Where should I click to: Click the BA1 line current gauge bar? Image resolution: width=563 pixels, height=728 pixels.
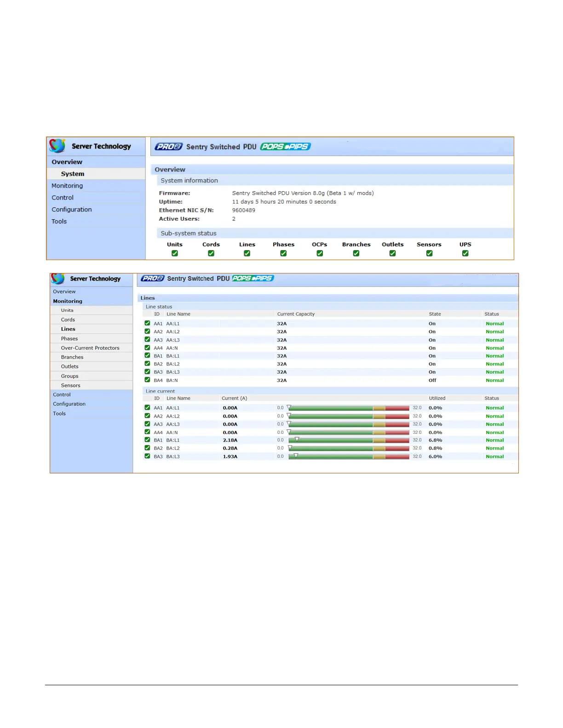[x=349, y=440]
